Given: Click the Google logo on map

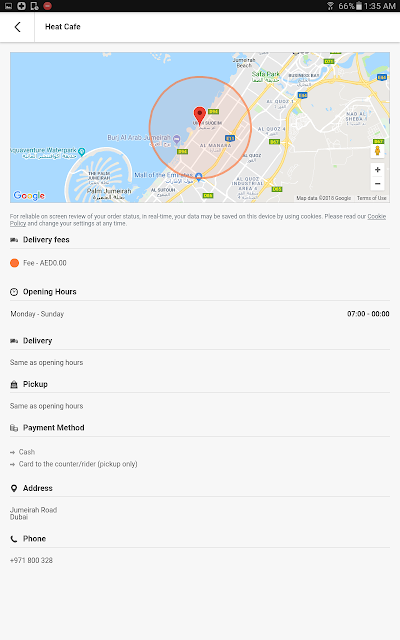Looking at the screenshot, I should [29, 196].
